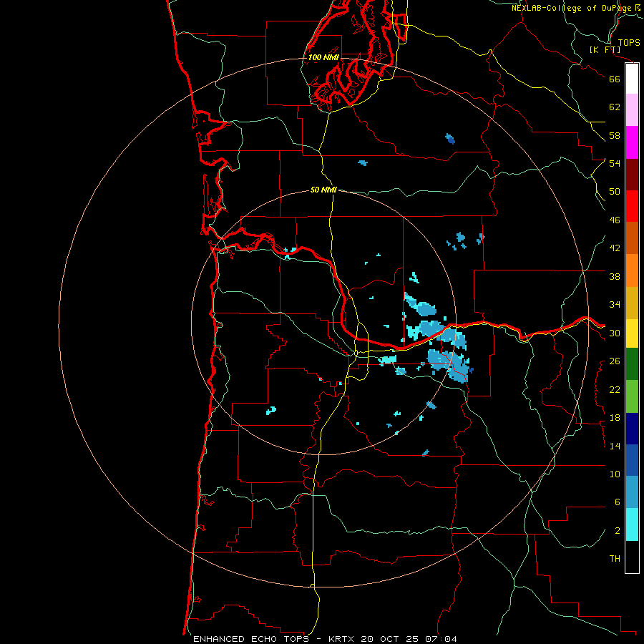
Task: Click the navy 22 kft legend swatch
Action: [632, 429]
